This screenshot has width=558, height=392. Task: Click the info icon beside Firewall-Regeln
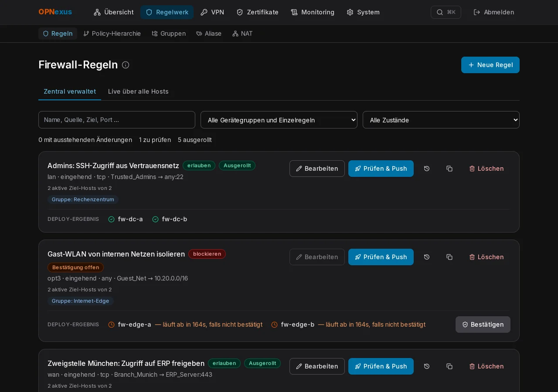point(126,65)
